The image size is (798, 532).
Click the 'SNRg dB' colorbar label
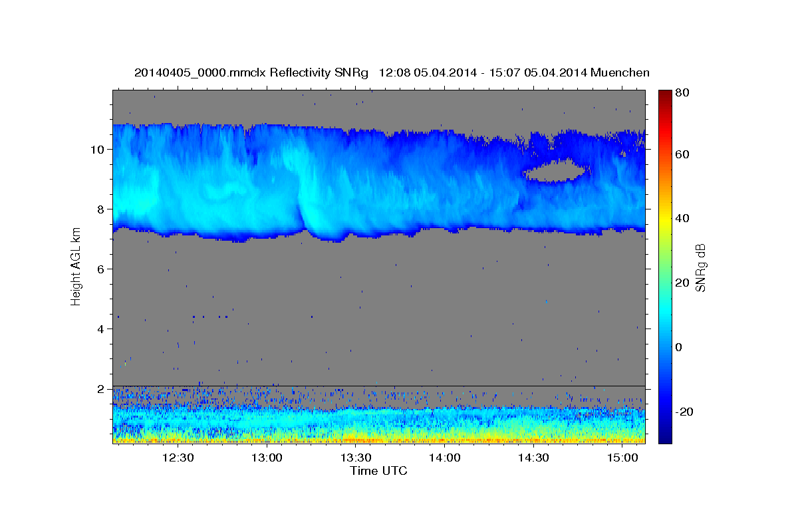tap(700, 267)
